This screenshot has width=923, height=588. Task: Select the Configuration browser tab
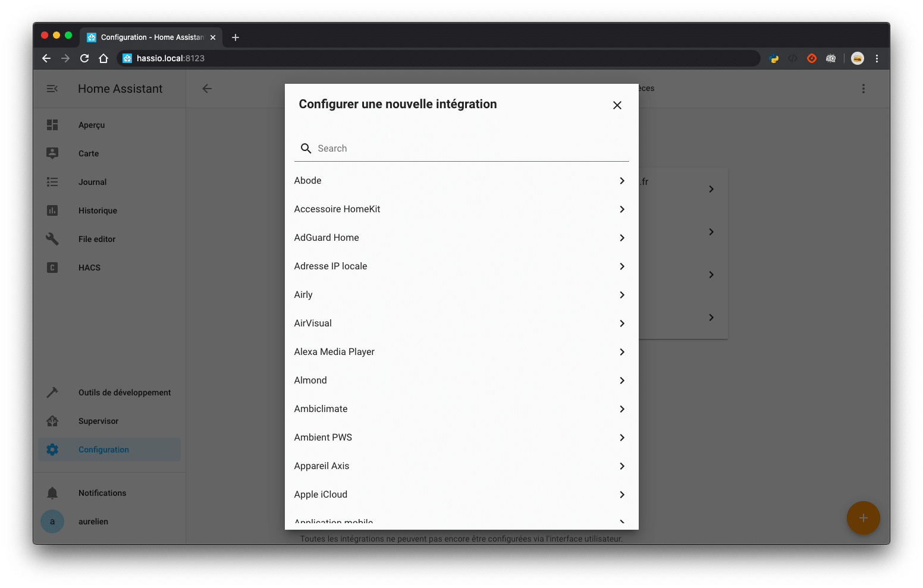tap(152, 37)
